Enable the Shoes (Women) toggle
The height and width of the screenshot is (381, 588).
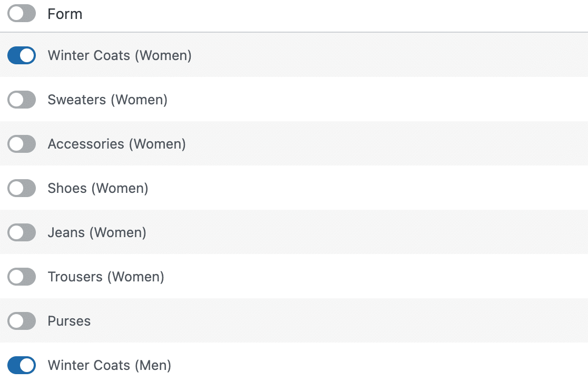tap(22, 188)
